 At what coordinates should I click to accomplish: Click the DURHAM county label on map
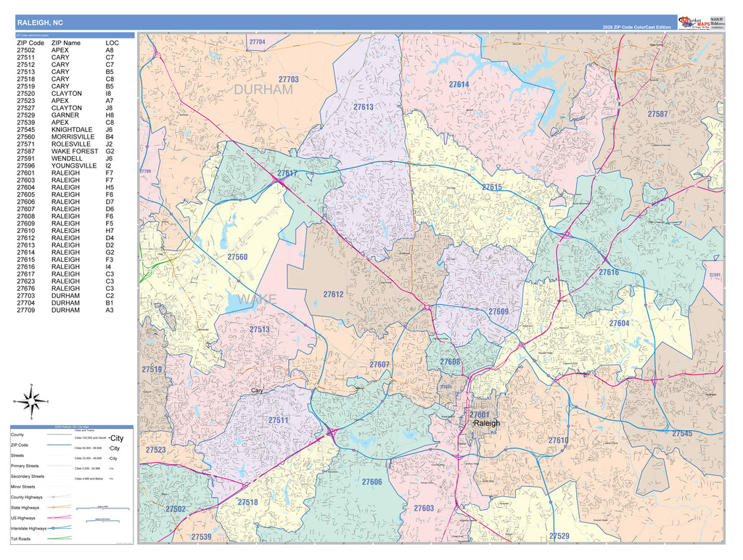263,90
